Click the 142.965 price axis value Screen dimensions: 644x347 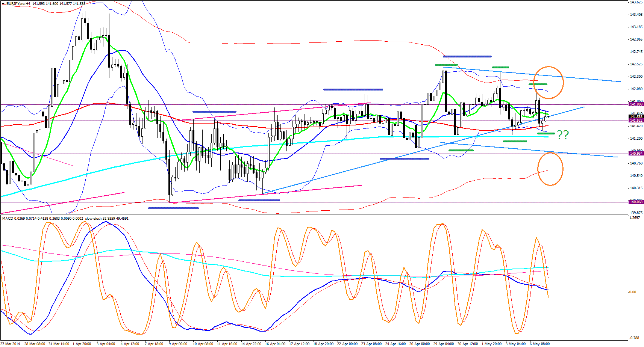636,39
